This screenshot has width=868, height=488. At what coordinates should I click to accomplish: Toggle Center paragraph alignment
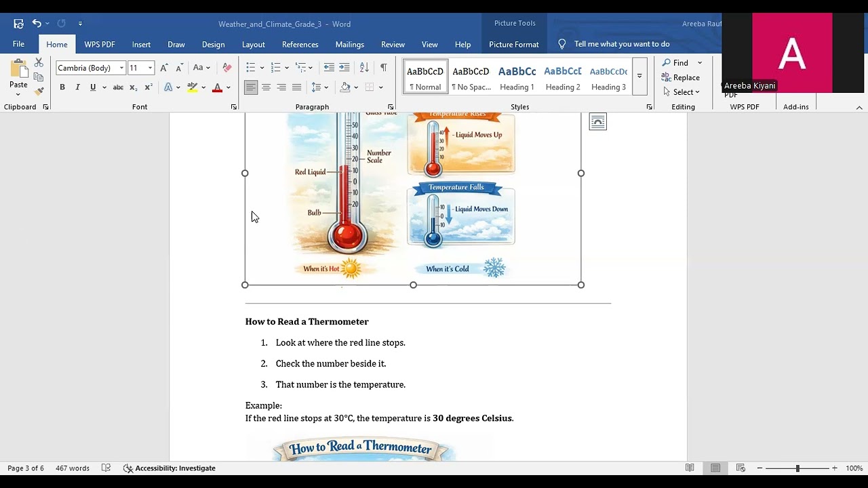pyautogui.click(x=266, y=87)
